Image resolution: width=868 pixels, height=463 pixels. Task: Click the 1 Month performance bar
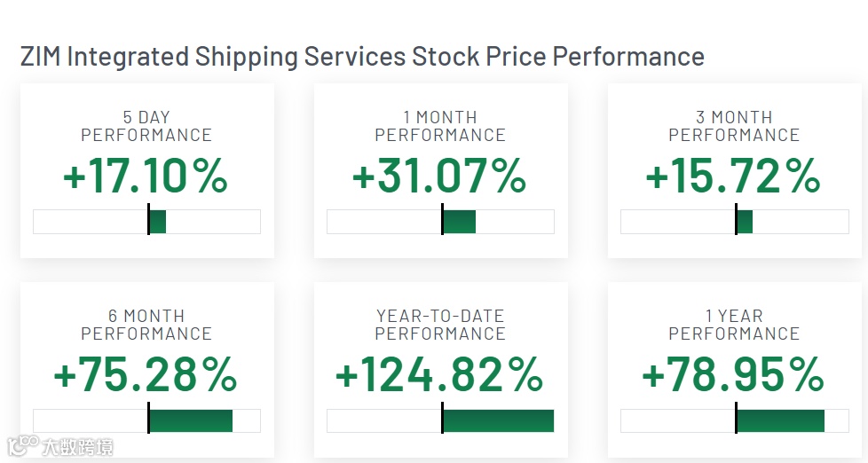440,222
